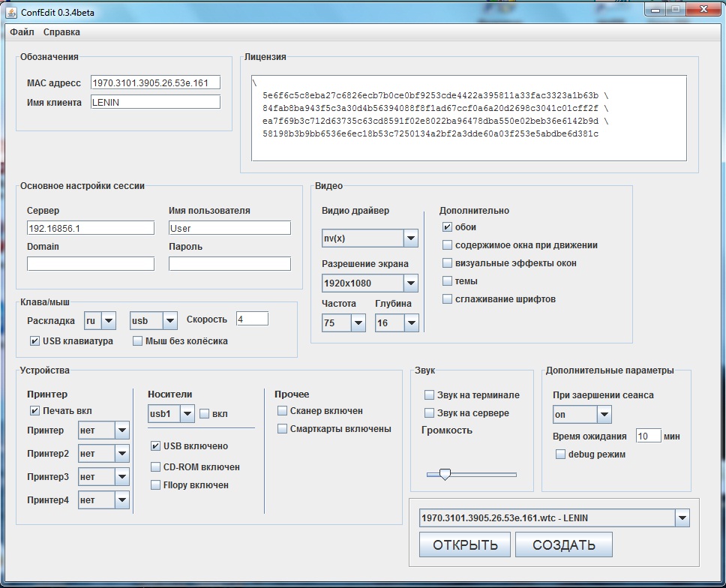Image resolution: width=726 pixels, height=588 pixels.
Task: Enable Звук на терминале
Action: click(429, 394)
